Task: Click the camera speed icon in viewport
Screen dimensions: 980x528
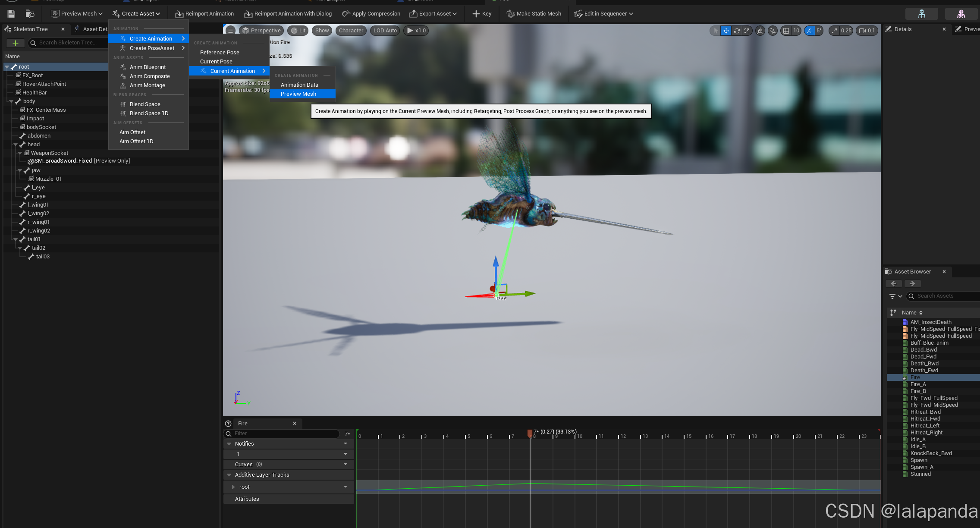Action: coord(863,31)
